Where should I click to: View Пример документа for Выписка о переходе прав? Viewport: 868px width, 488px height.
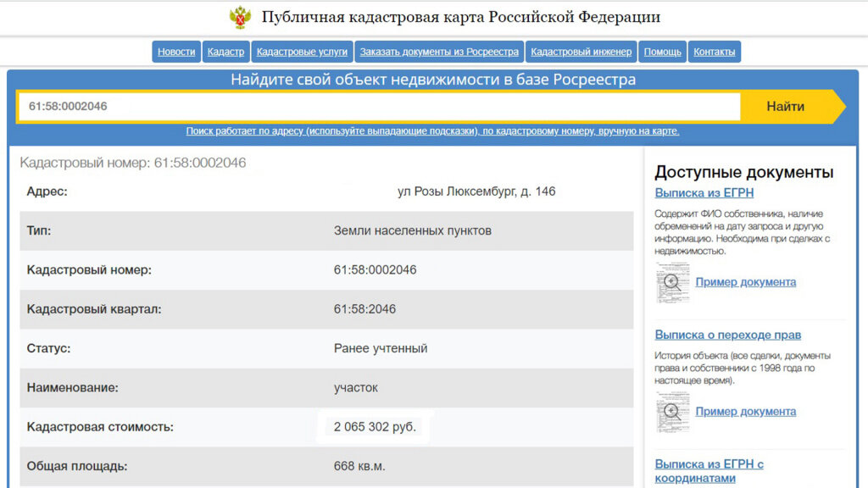pos(746,411)
